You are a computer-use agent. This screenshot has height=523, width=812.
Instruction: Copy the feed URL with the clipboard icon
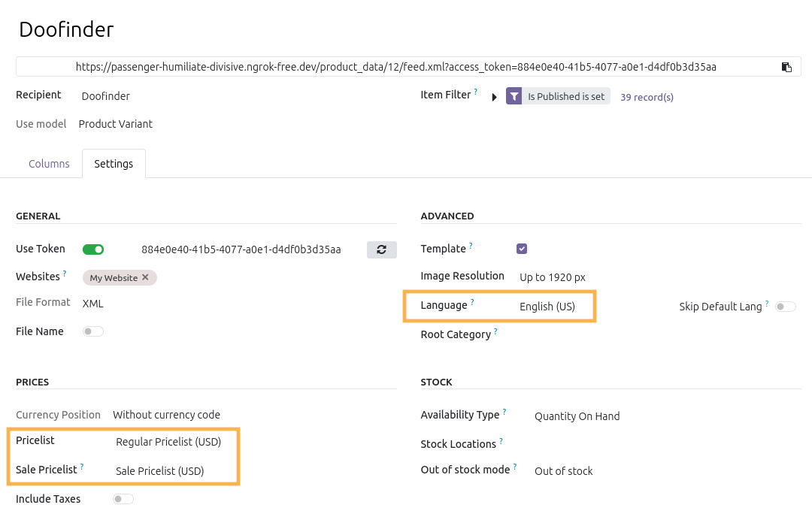[x=786, y=67]
